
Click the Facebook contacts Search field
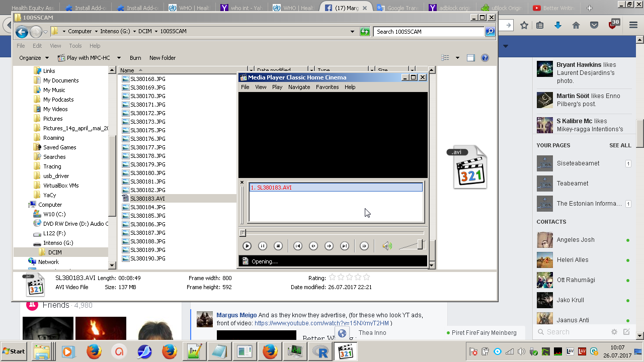coord(572,332)
